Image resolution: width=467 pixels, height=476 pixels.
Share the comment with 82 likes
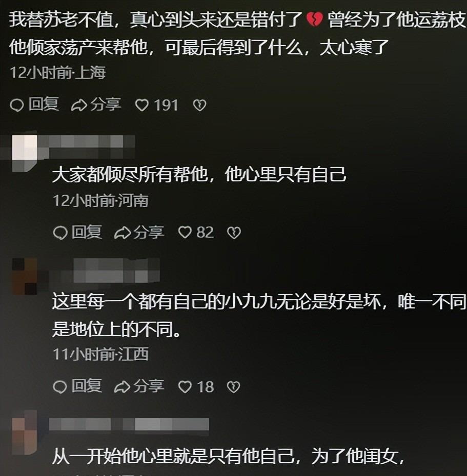coord(139,233)
